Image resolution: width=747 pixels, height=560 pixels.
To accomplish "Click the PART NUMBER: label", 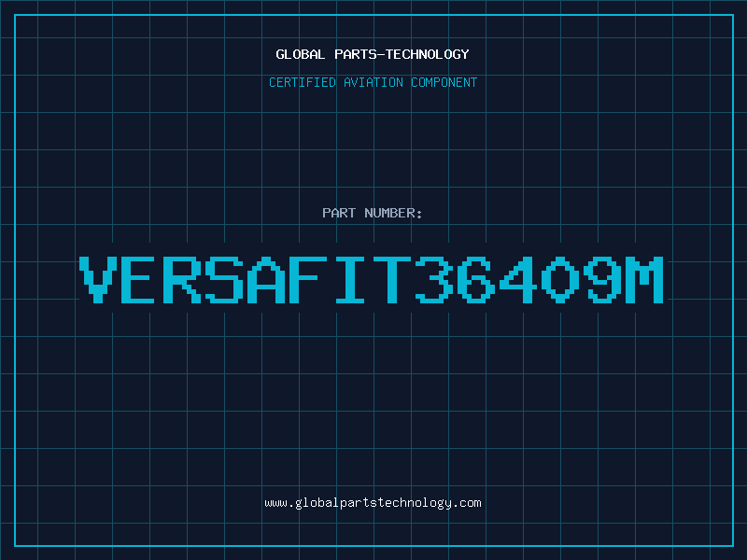I will coord(373,213).
